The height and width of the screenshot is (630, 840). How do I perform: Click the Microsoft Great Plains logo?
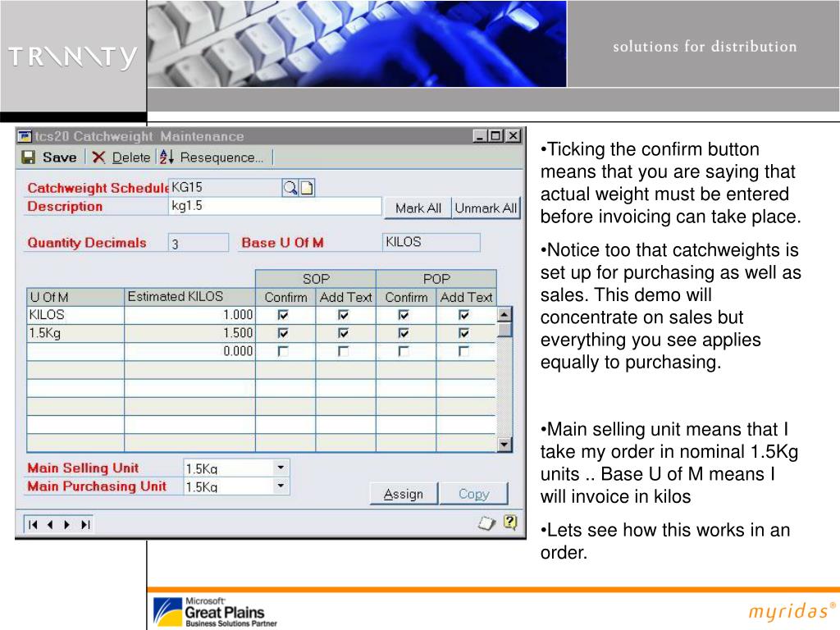216,612
